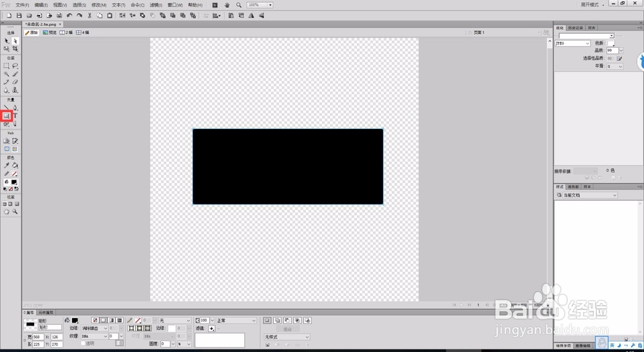
Task: Open the Filters menu
Action: (x=156, y=5)
